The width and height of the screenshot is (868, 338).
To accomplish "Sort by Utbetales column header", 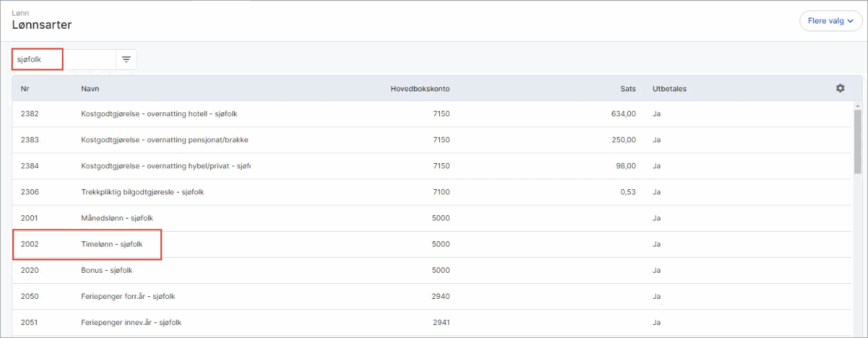I will pos(669,89).
